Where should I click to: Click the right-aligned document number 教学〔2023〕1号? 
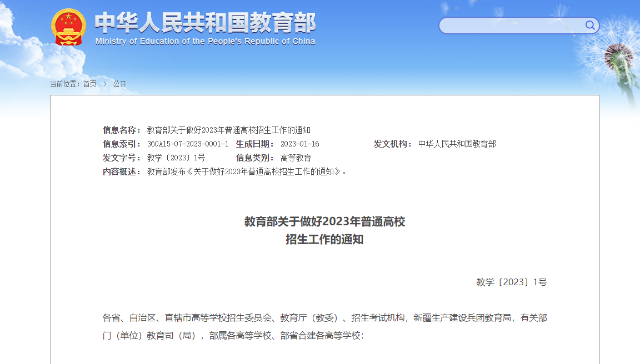(x=512, y=282)
